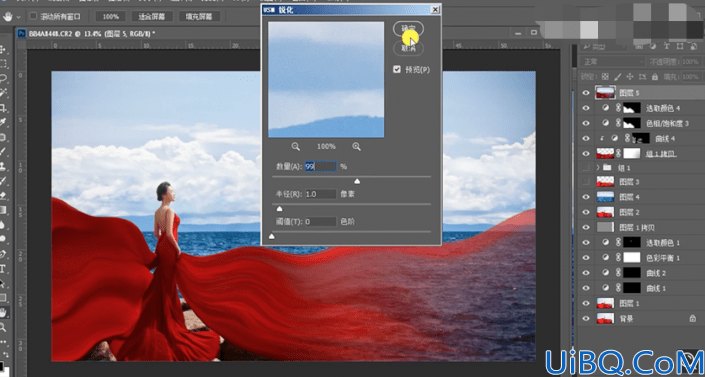Hide 图层 5 layer
Viewport: 705px width, 377px height.
[x=585, y=93]
